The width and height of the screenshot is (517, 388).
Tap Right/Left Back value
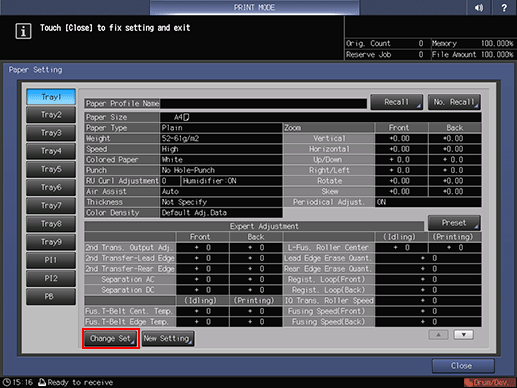455,170
